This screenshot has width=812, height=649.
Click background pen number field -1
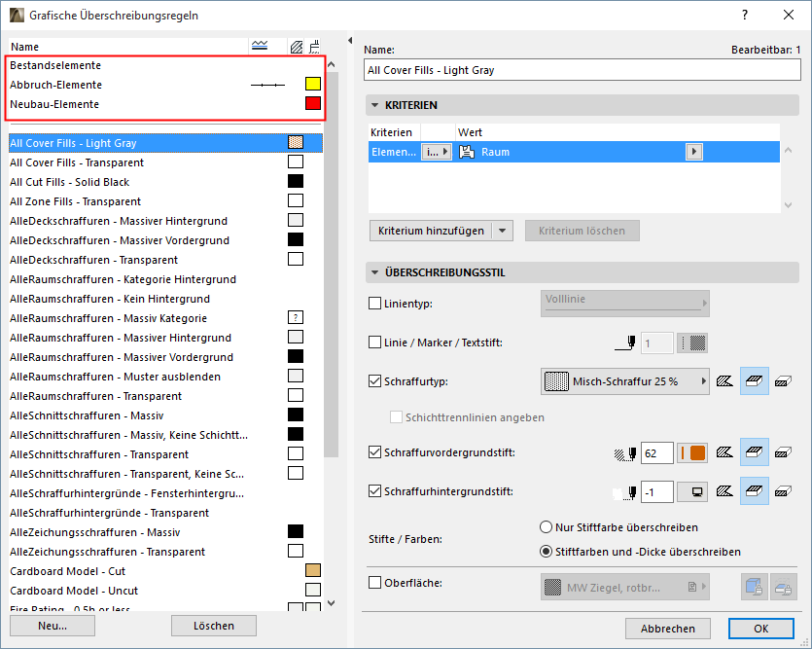657,492
